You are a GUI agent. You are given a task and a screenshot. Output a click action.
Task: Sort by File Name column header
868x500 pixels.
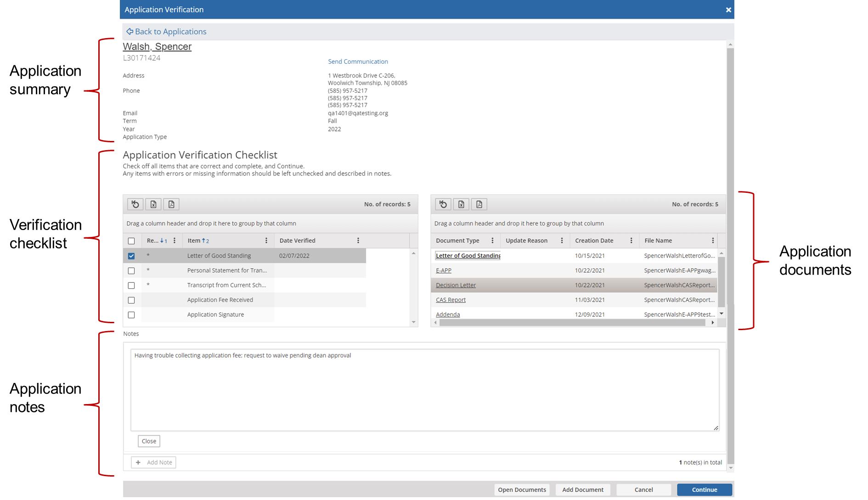(x=658, y=241)
